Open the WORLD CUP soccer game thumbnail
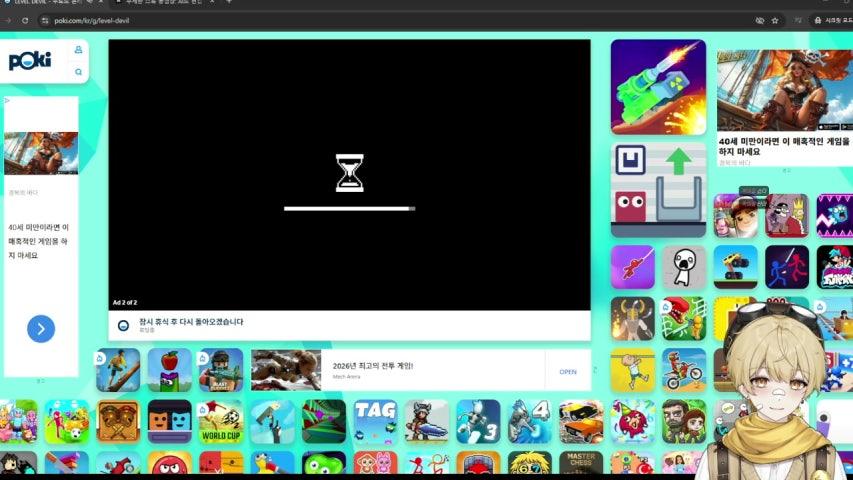This screenshot has height=480, width=853. [221, 422]
